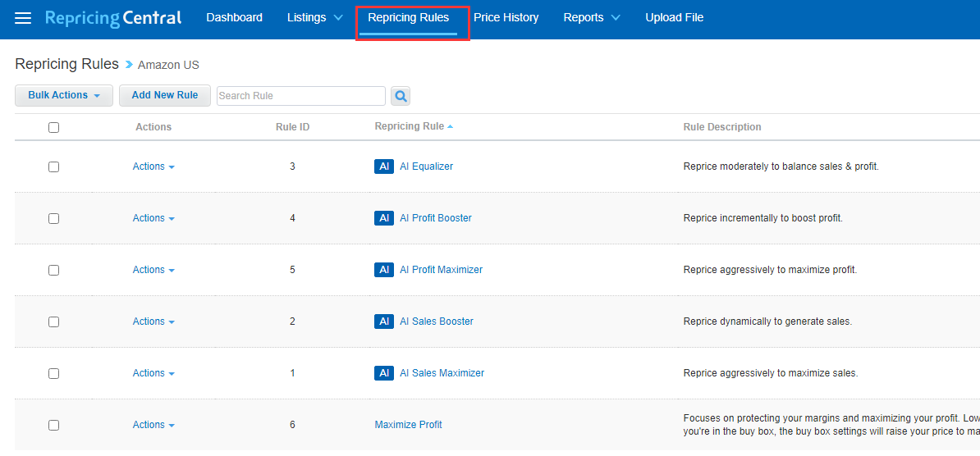Click 'Reprice aggressively to maximize profit.'
Viewport: 980px width, 456px height.
pos(770,270)
